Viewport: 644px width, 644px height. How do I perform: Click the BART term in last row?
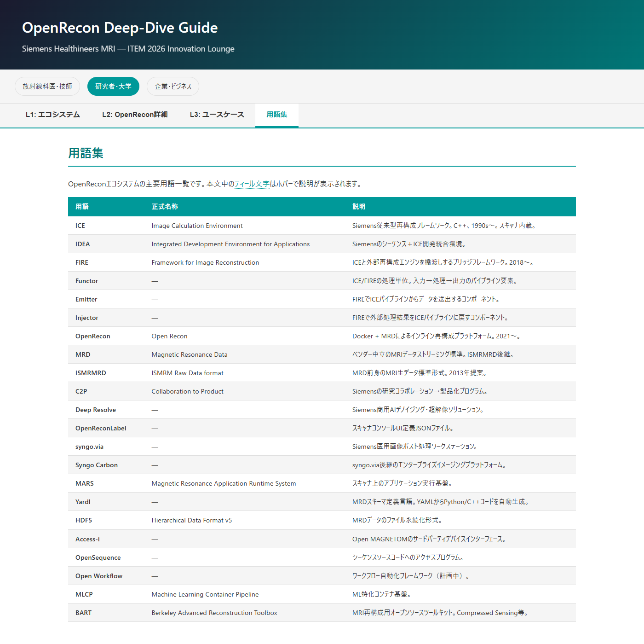click(83, 613)
